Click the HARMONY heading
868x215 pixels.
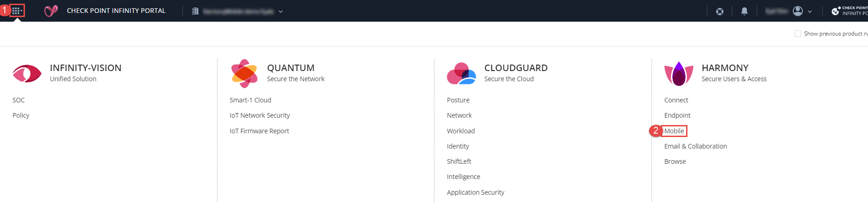pos(725,68)
